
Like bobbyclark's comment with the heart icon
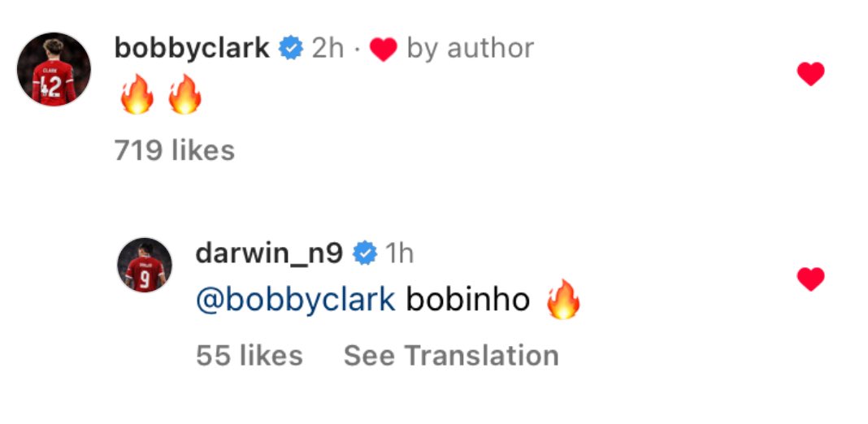pos(810,74)
